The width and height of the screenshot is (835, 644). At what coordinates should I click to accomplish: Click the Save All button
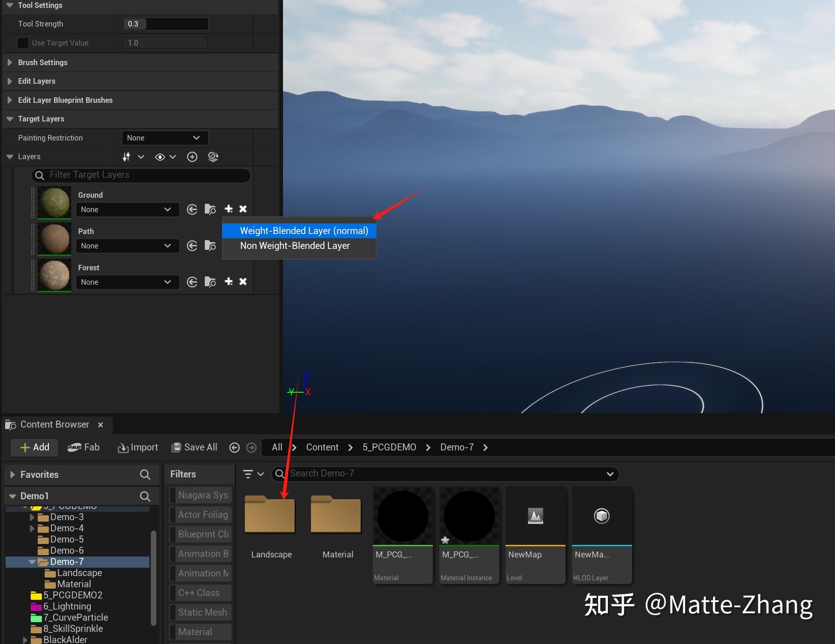194,447
